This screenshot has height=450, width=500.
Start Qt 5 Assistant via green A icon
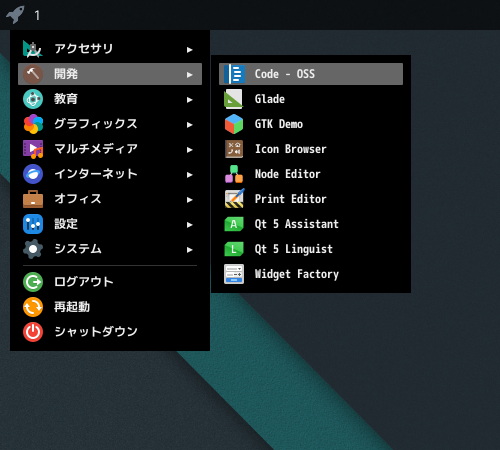234,224
